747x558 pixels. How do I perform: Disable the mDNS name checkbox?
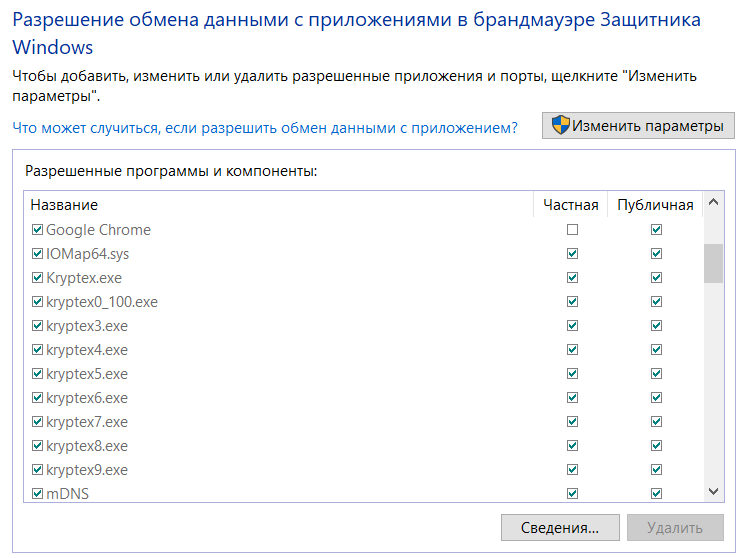tap(37, 494)
